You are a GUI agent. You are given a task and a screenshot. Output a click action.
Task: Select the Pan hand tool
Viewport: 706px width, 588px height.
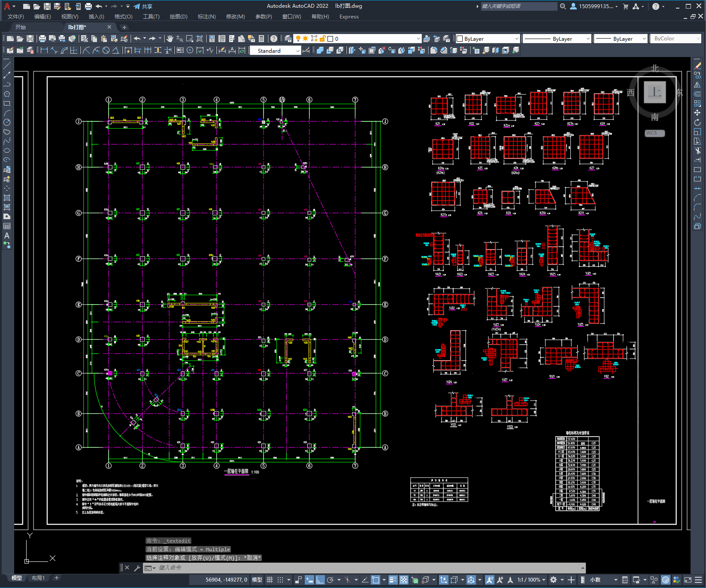coord(170,39)
